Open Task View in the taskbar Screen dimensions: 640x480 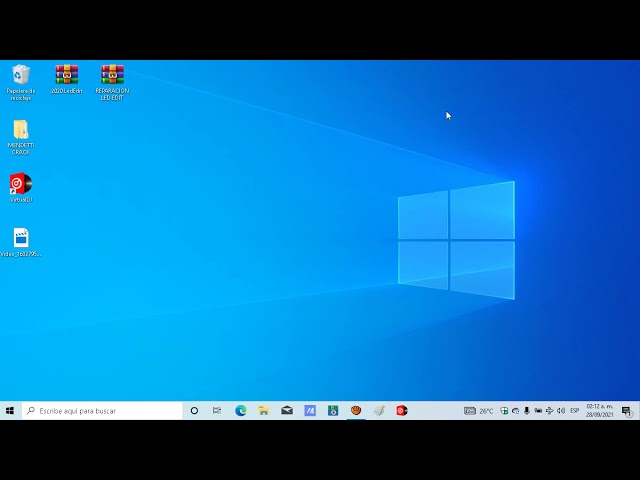tap(217, 411)
